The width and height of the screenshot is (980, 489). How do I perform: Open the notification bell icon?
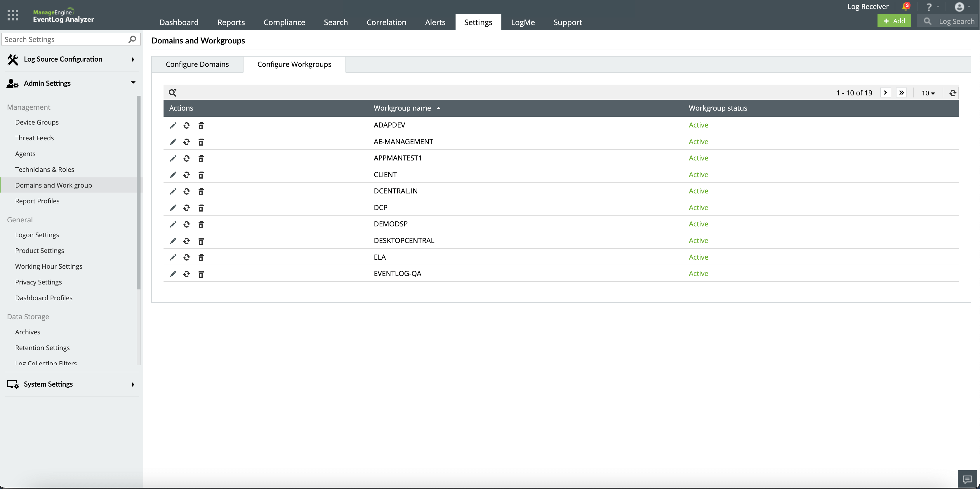click(x=906, y=6)
